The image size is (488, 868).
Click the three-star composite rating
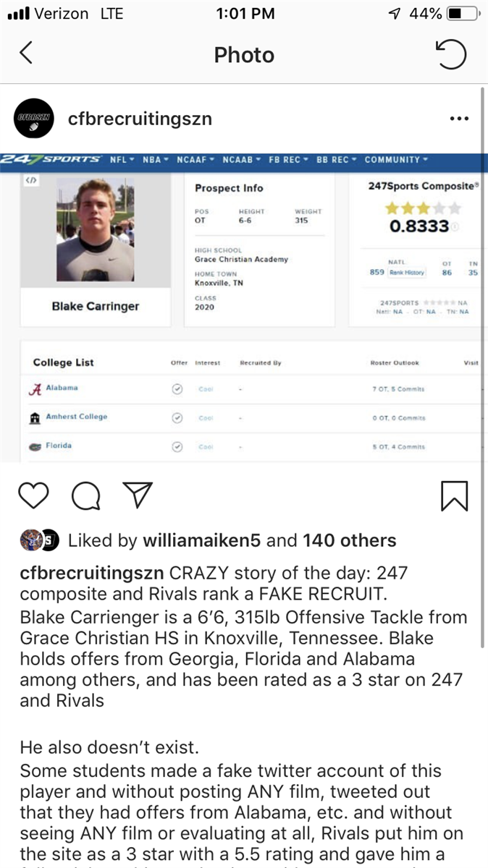tap(423, 208)
